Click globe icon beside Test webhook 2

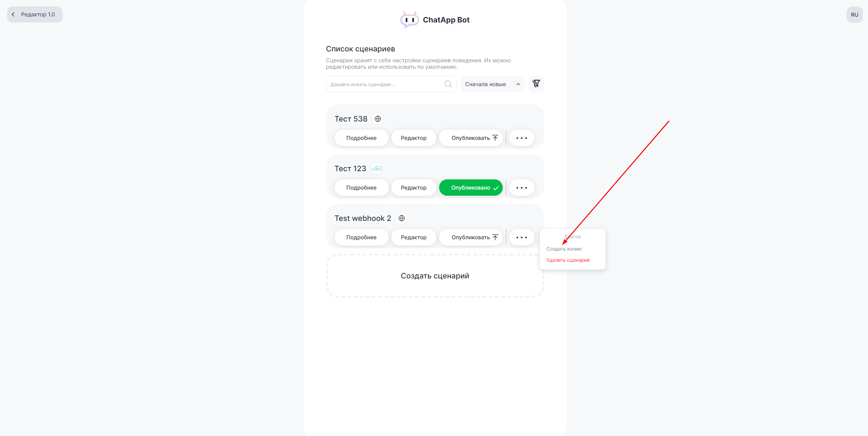[401, 218]
